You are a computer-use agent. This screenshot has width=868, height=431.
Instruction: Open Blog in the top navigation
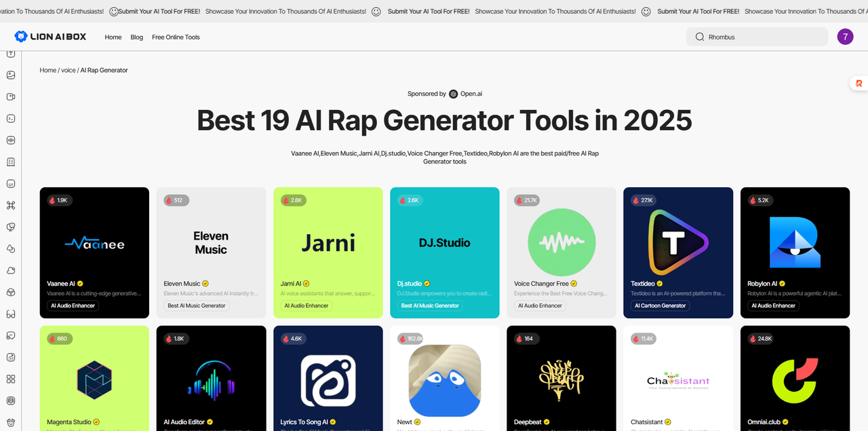137,37
